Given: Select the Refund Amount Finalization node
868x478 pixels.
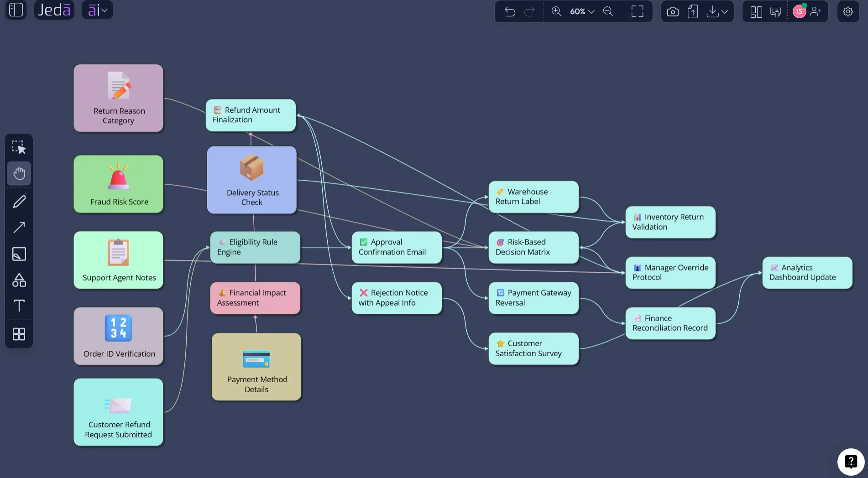Looking at the screenshot, I should 251,115.
